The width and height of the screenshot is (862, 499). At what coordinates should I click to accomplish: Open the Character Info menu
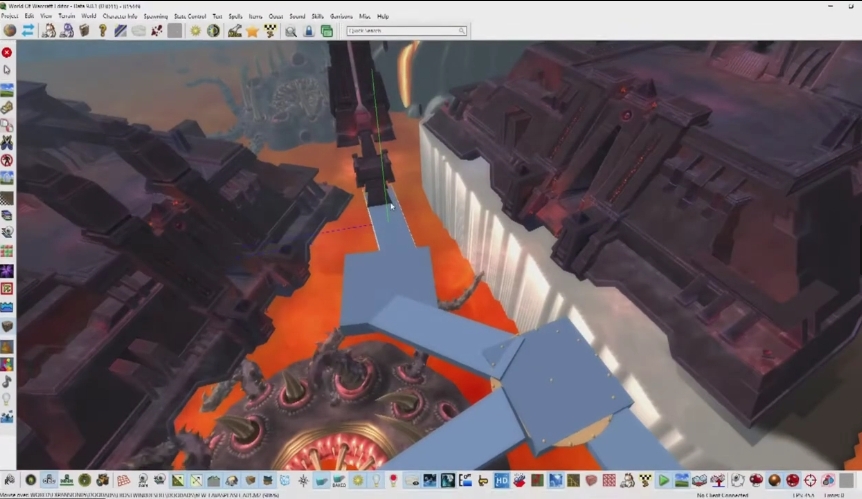[x=120, y=16]
